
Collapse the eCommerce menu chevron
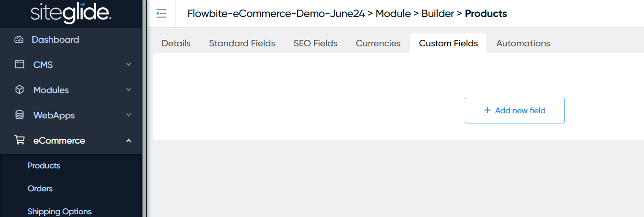129,140
